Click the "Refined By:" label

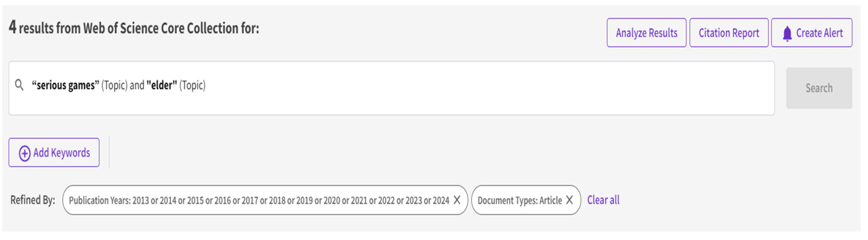point(33,200)
